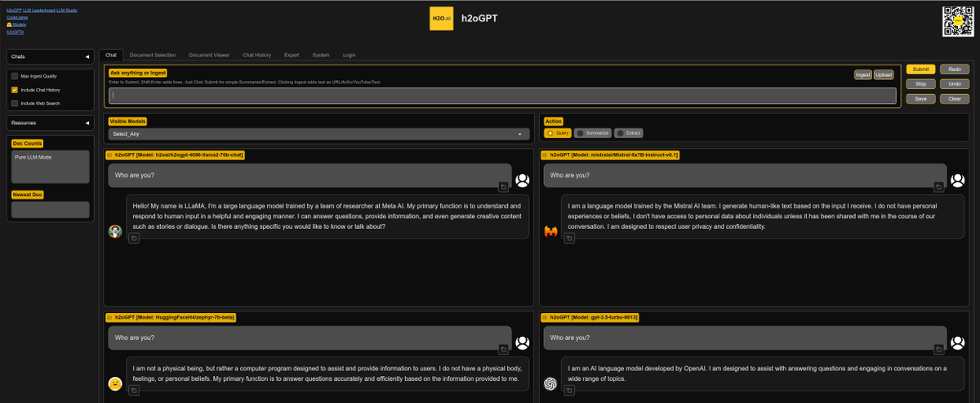Open the Expert tab
Viewport: 980px width, 403px height.
[x=292, y=55]
